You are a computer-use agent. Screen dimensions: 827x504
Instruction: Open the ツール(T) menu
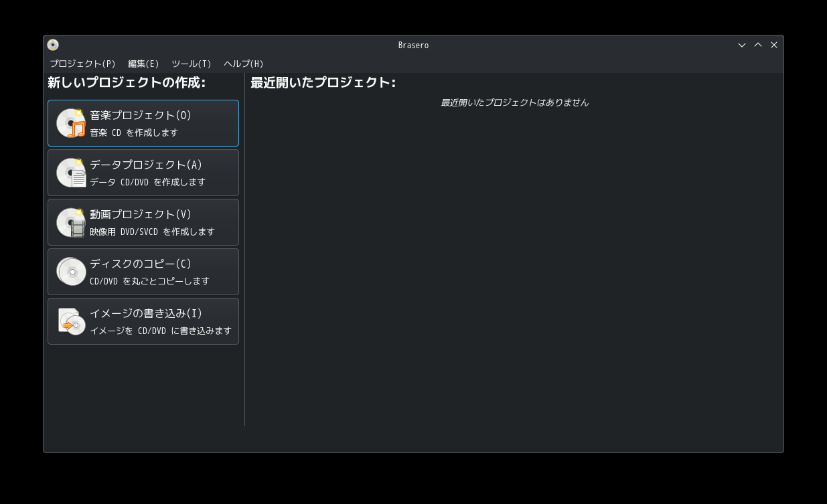tap(192, 64)
